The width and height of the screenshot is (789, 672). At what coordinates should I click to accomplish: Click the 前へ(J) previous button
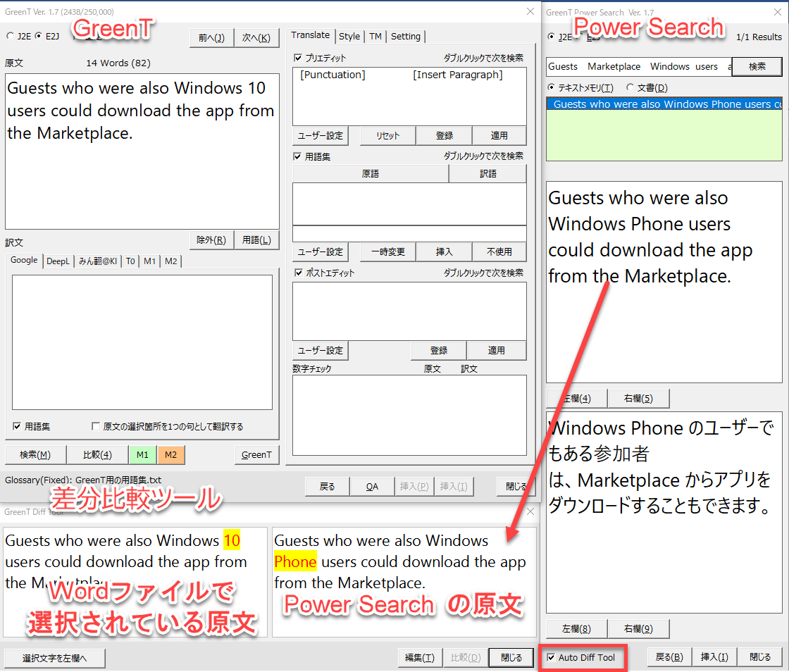[x=211, y=38]
